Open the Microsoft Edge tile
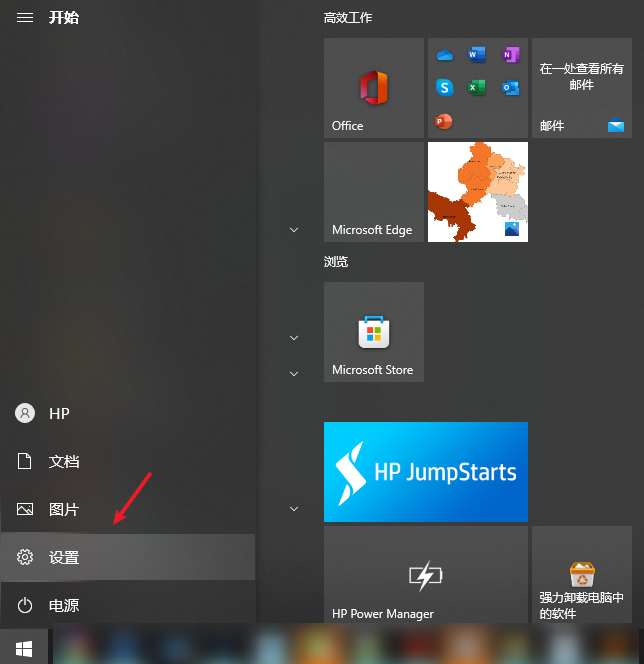 tap(373, 192)
